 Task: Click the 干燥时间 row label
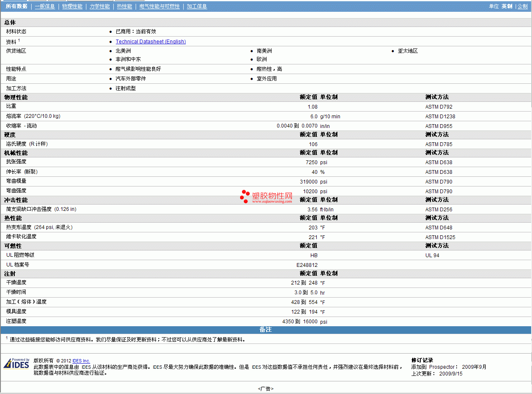[16, 292]
